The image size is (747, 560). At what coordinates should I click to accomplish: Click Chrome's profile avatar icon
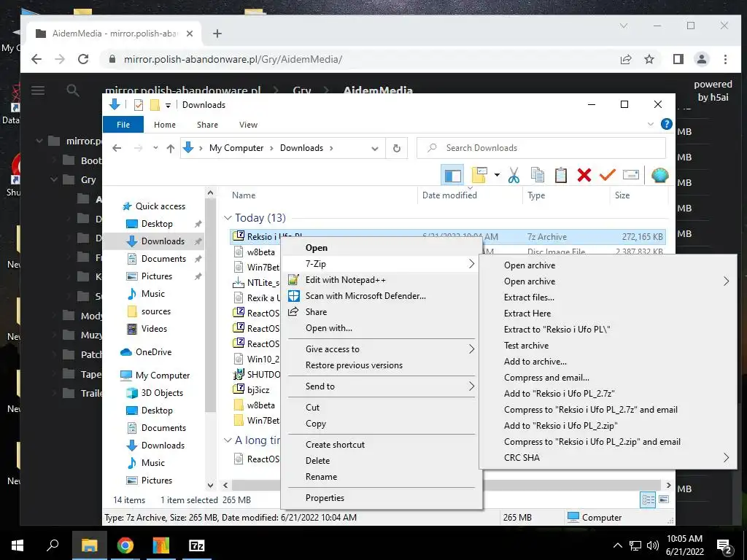click(x=701, y=60)
